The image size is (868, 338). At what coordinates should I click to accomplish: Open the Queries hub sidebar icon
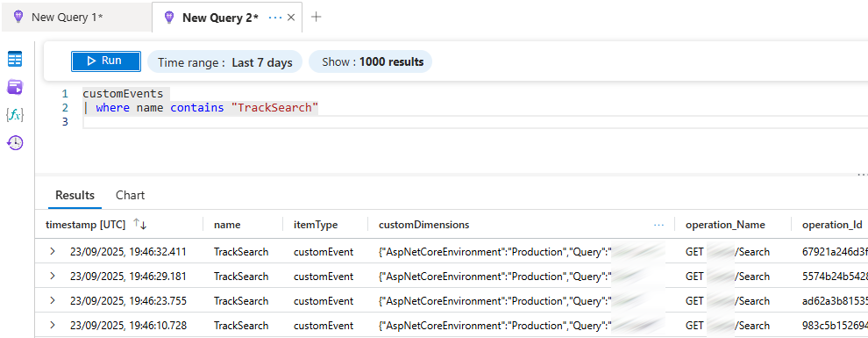[x=15, y=87]
